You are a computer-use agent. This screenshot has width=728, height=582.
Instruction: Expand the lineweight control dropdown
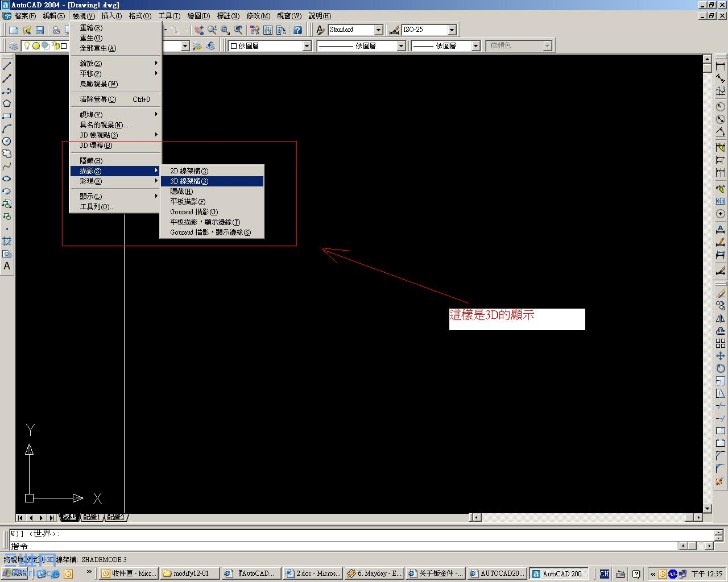(475, 46)
